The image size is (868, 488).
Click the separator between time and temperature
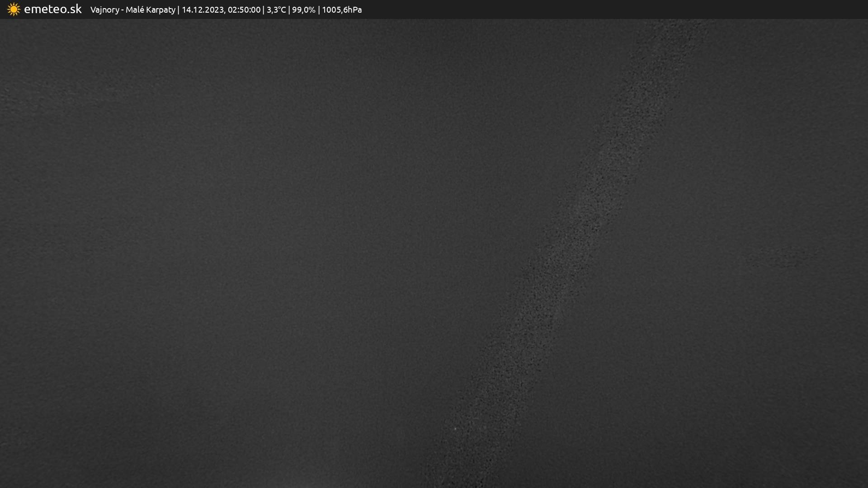(264, 10)
